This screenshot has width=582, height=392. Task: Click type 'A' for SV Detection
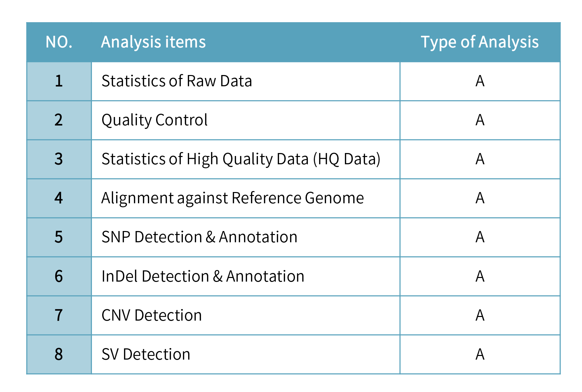point(480,354)
